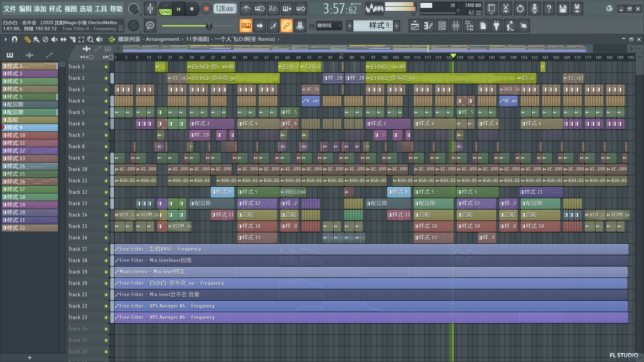The image size is (644, 362).
Task: Mute Track 10 with its green LED
Action: (x=106, y=169)
